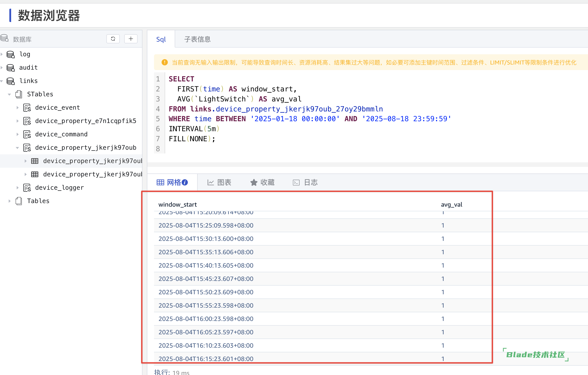Switch to the Sql tab
This screenshot has width=588, height=375.
pyautogui.click(x=161, y=39)
